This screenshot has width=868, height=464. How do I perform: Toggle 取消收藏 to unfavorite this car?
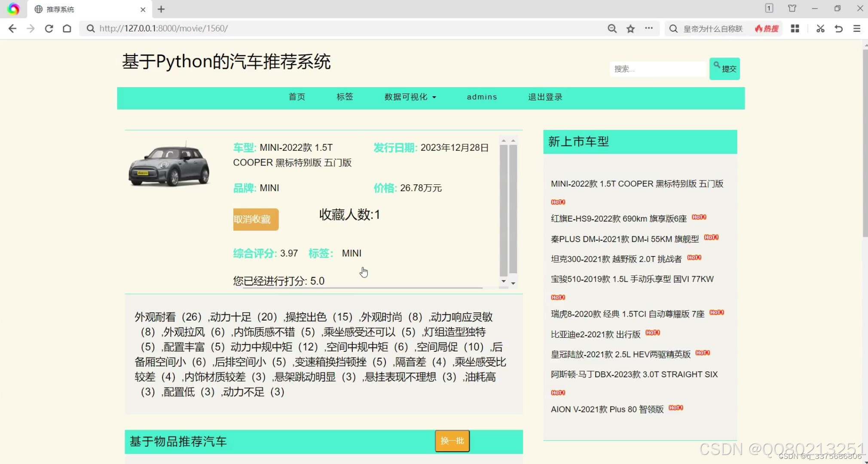pos(255,219)
